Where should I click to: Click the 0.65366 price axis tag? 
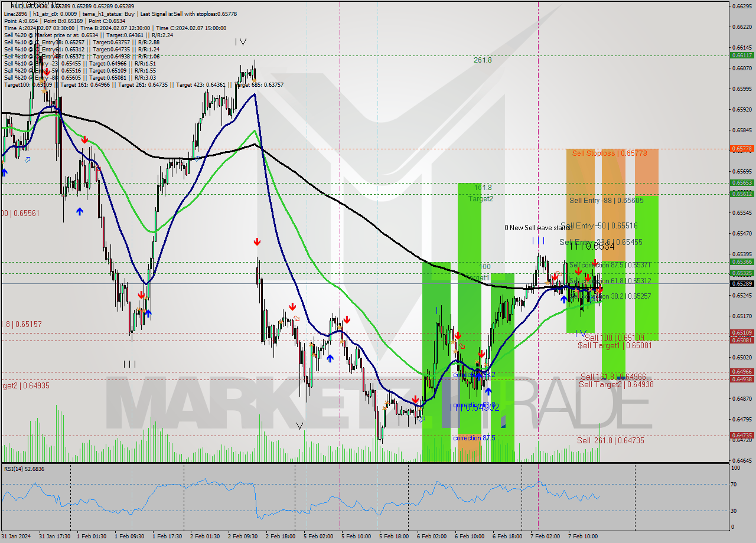(742, 261)
